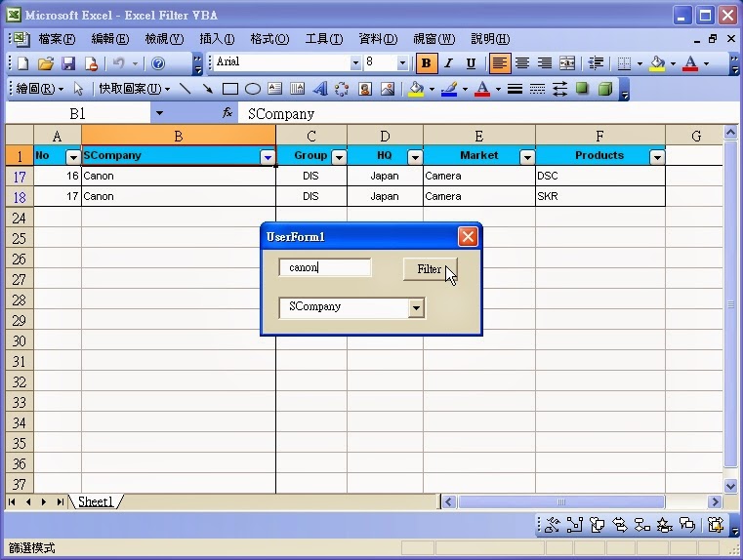Select the Line drawing tool
Image resolution: width=743 pixels, height=560 pixels.
(x=186, y=89)
